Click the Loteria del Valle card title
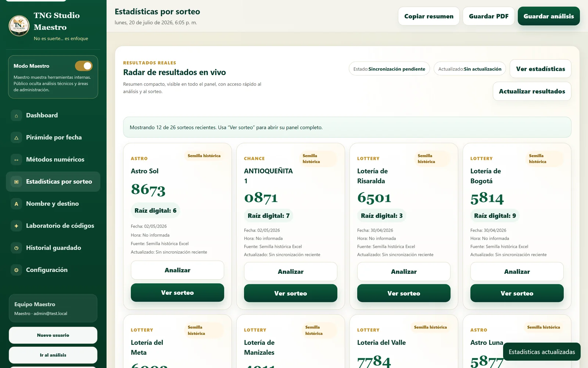Screen dimensions: 588x368 click(x=381, y=343)
